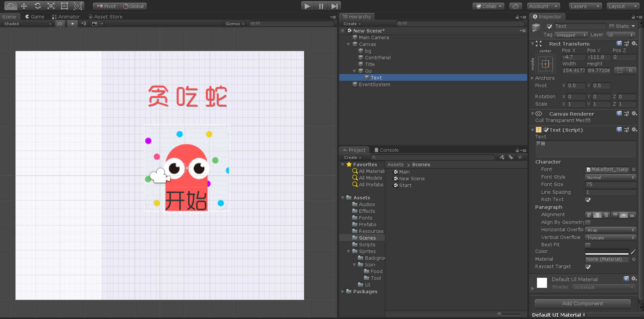Click the white Color swatch field
Screen dimensions: 644x319
pyautogui.click(x=607, y=252)
